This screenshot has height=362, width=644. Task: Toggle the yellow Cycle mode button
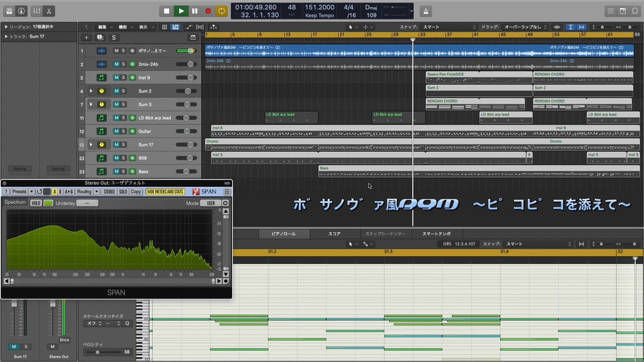click(221, 11)
